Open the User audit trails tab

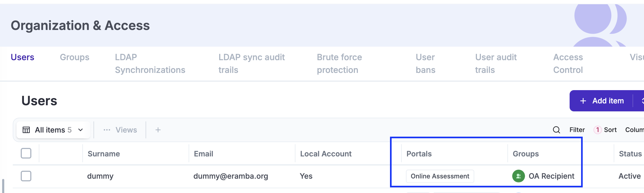pyautogui.click(x=496, y=64)
